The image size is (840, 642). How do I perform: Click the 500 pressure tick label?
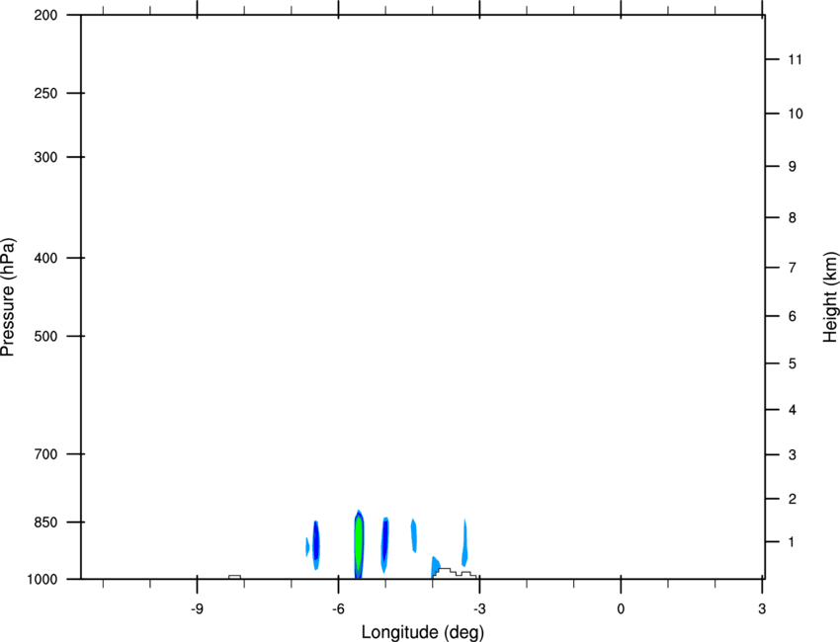pos(45,336)
